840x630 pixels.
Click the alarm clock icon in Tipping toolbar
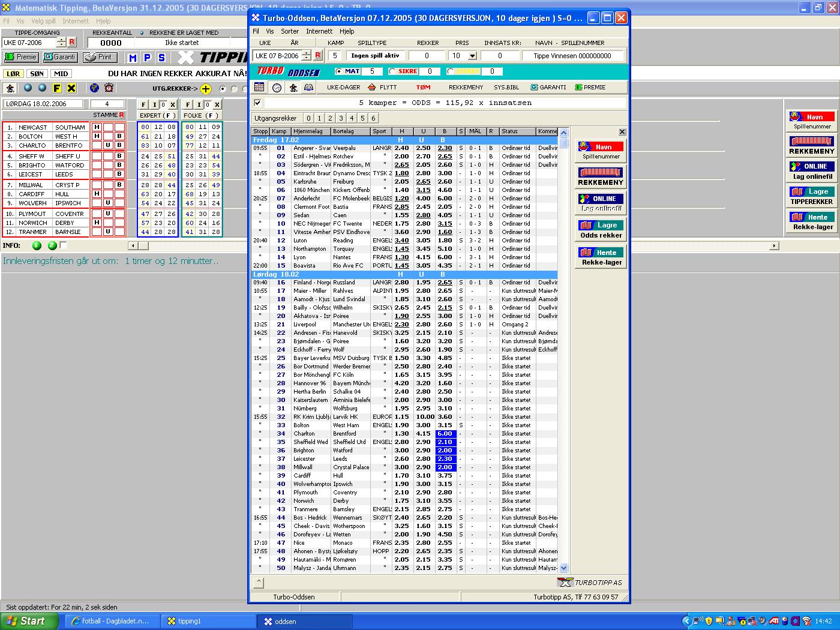click(109, 88)
